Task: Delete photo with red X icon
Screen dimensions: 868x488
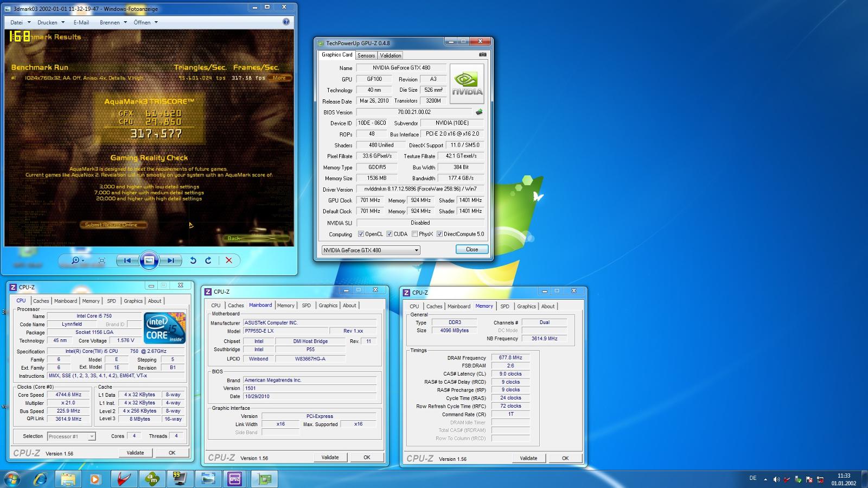Action: [229, 261]
